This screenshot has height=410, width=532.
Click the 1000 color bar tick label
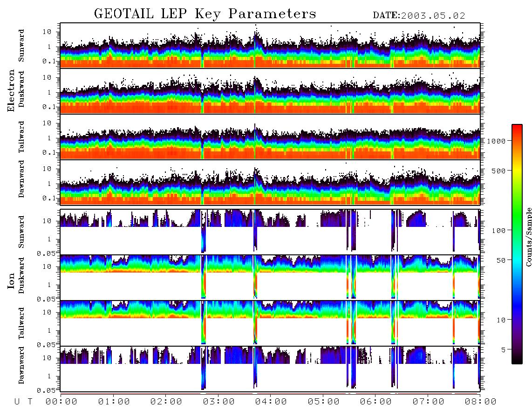[x=496, y=141]
